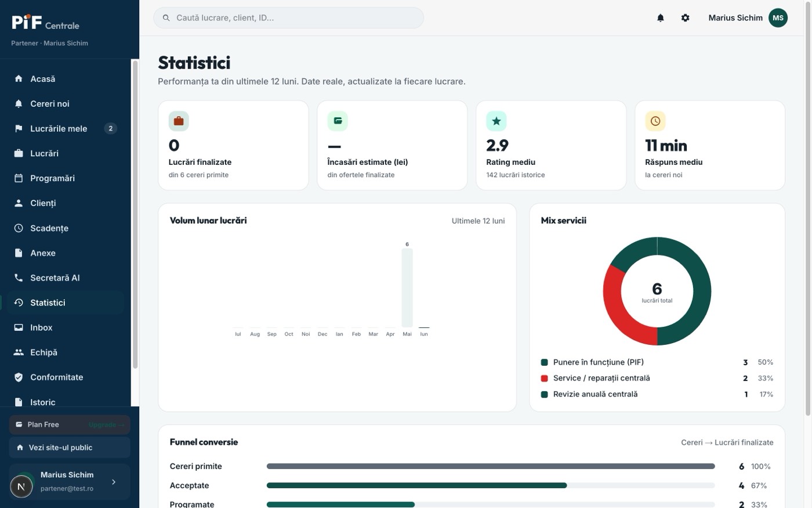Click the Istoric file icon
812x508 pixels.
point(19,402)
